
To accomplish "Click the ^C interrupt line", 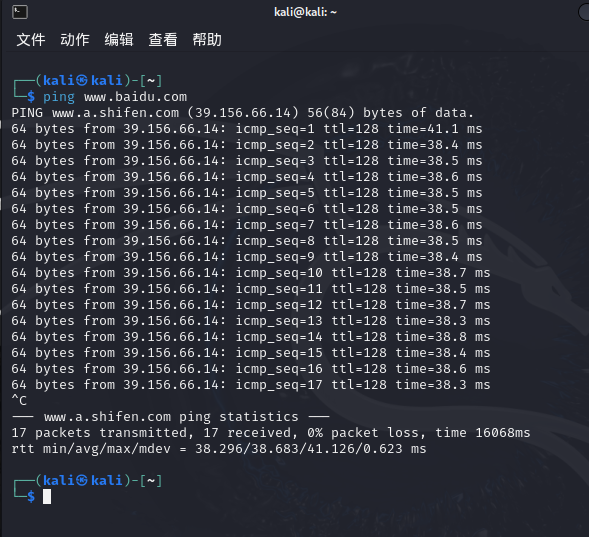I will click(19, 401).
